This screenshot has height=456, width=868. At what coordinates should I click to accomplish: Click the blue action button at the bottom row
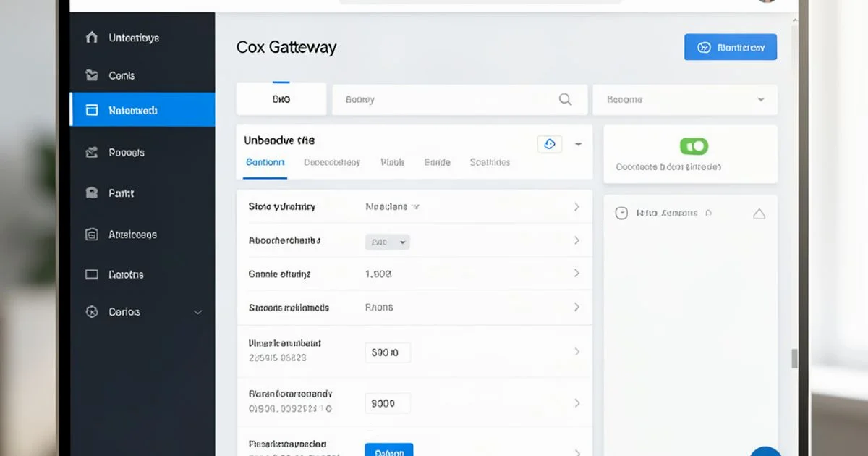(x=389, y=449)
